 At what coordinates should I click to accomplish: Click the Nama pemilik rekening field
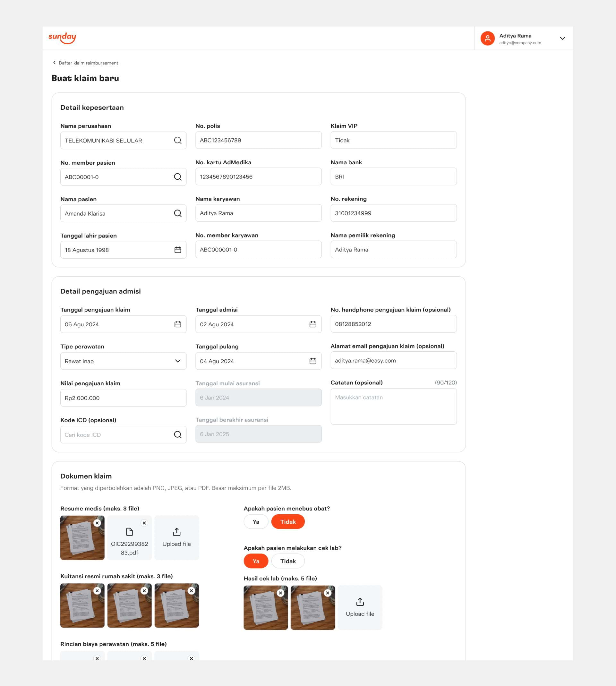pyautogui.click(x=393, y=250)
